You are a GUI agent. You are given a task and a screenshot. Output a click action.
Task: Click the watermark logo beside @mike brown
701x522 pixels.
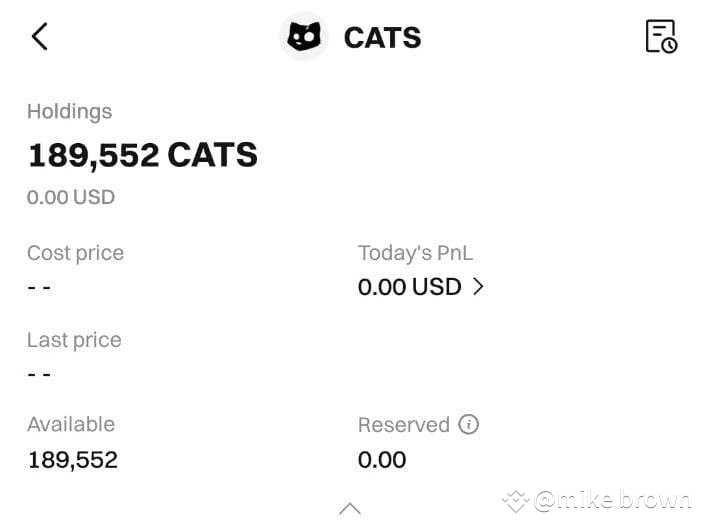[515, 500]
